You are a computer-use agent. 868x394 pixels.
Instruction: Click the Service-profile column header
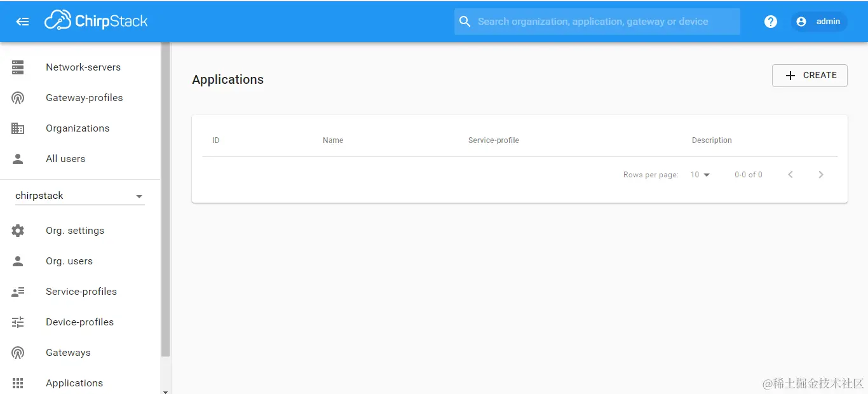pos(494,140)
